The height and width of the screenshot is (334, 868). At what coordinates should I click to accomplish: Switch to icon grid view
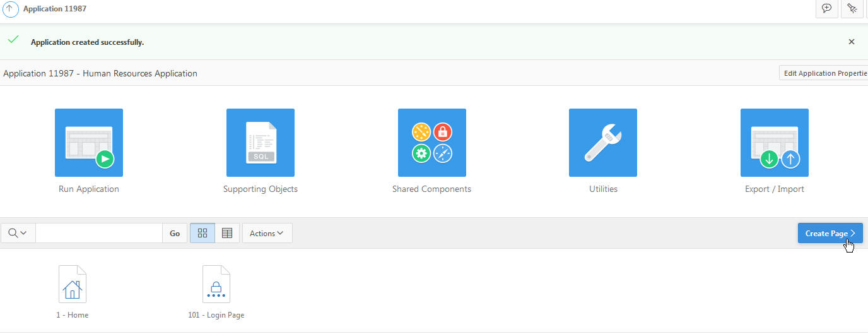tap(202, 233)
